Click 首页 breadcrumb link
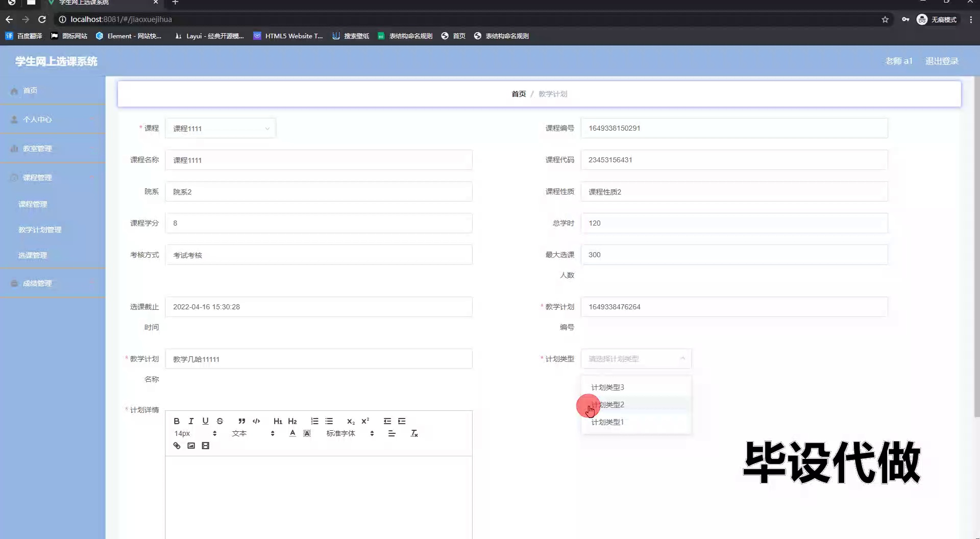Image resolution: width=980 pixels, height=539 pixels. (519, 94)
